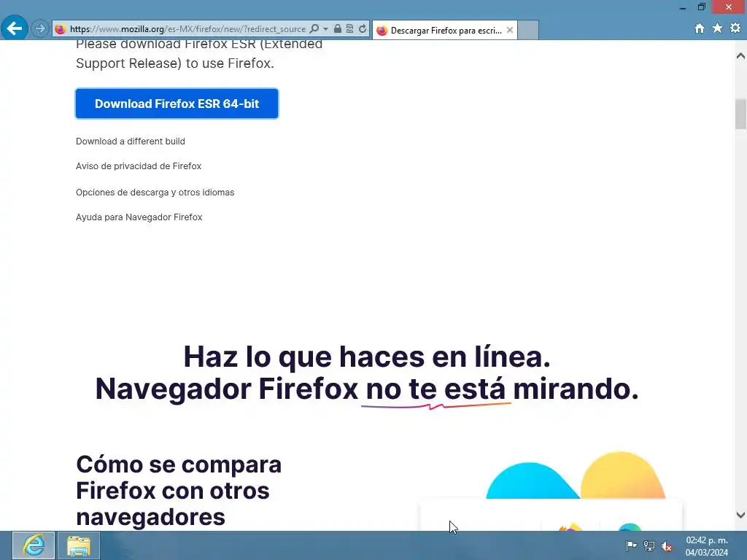The image size is (747, 560).
Task: Click the scrollbar up arrow
Action: click(x=740, y=56)
